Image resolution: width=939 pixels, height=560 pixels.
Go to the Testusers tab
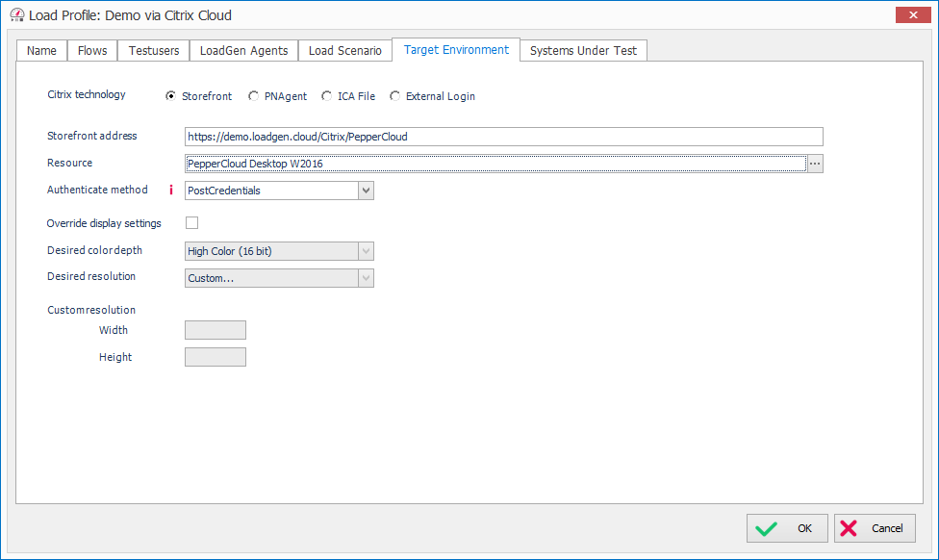(154, 51)
